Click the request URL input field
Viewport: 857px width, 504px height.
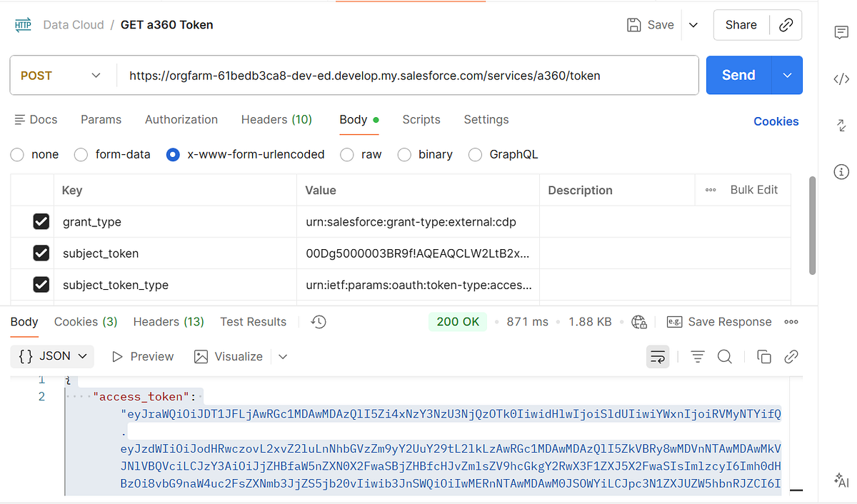pos(407,76)
